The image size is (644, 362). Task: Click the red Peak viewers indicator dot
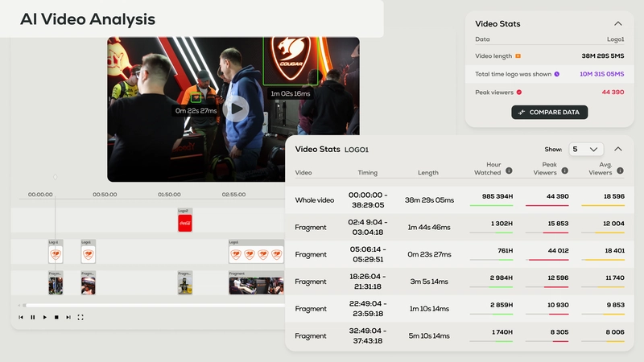(519, 93)
